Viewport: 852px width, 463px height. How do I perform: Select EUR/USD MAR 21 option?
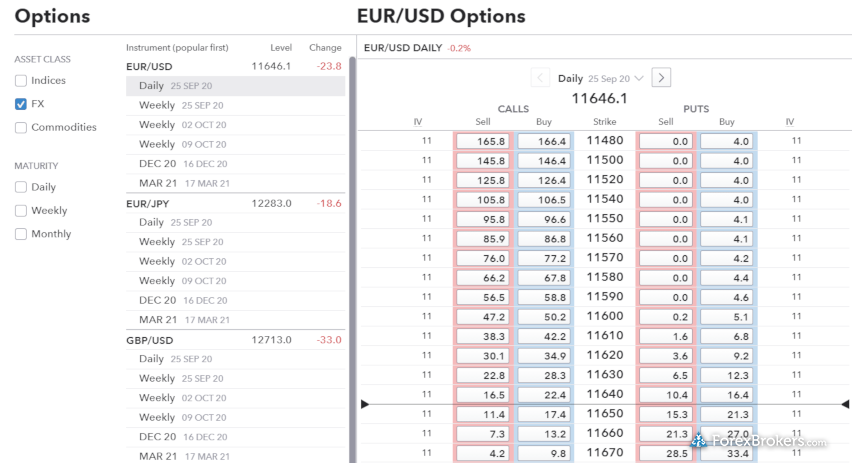click(x=235, y=184)
